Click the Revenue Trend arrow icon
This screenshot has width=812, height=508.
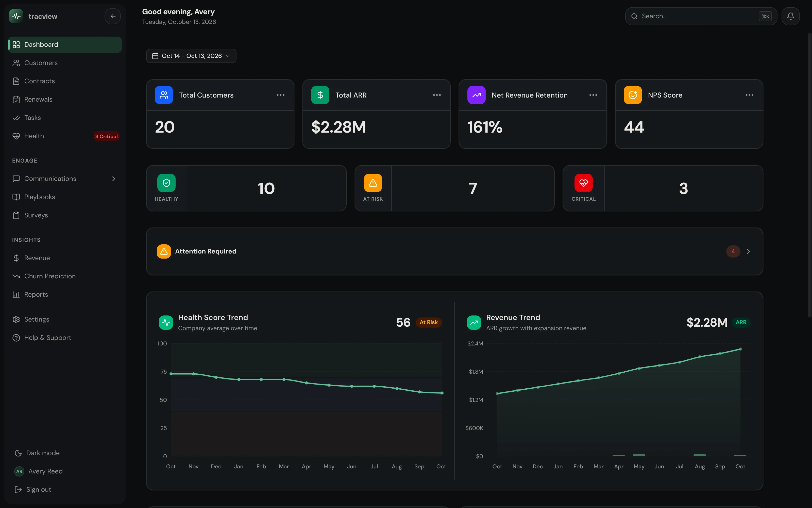[x=474, y=323]
